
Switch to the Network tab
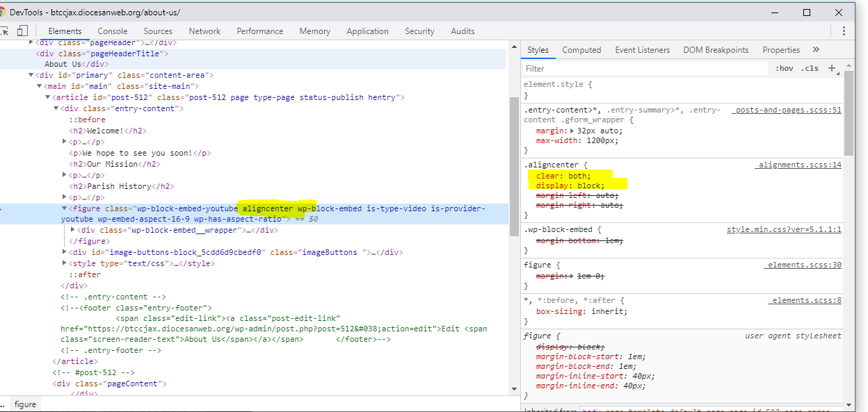point(204,31)
